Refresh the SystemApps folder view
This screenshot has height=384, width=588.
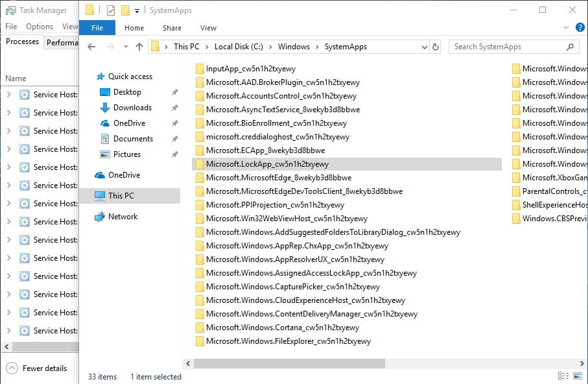tap(436, 47)
